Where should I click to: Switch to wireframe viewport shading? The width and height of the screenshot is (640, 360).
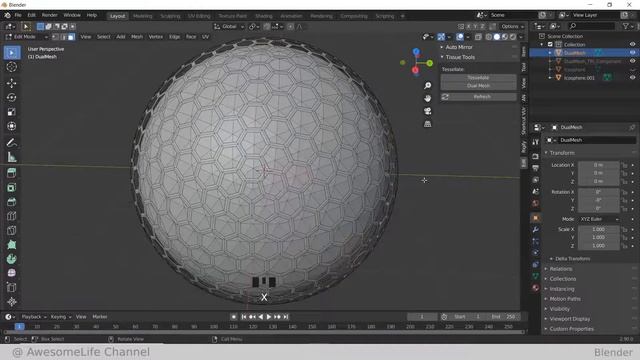click(x=489, y=37)
